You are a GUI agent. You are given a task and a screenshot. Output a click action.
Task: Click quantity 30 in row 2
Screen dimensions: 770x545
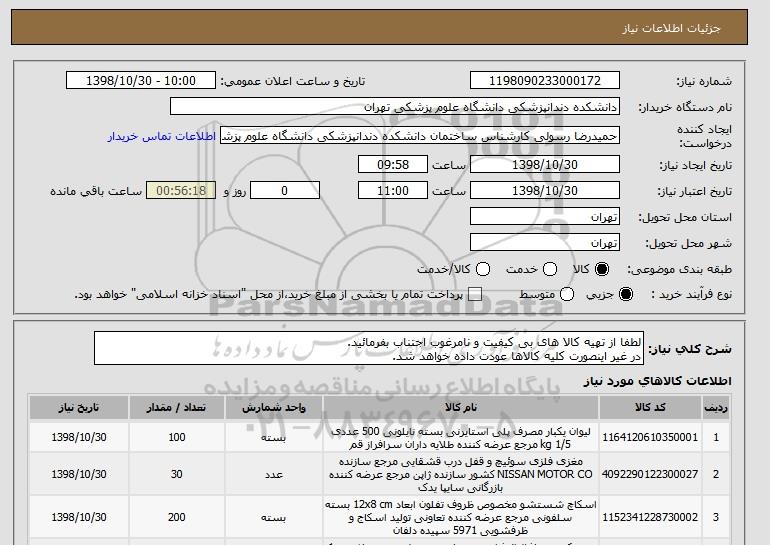pyautogui.click(x=176, y=474)
